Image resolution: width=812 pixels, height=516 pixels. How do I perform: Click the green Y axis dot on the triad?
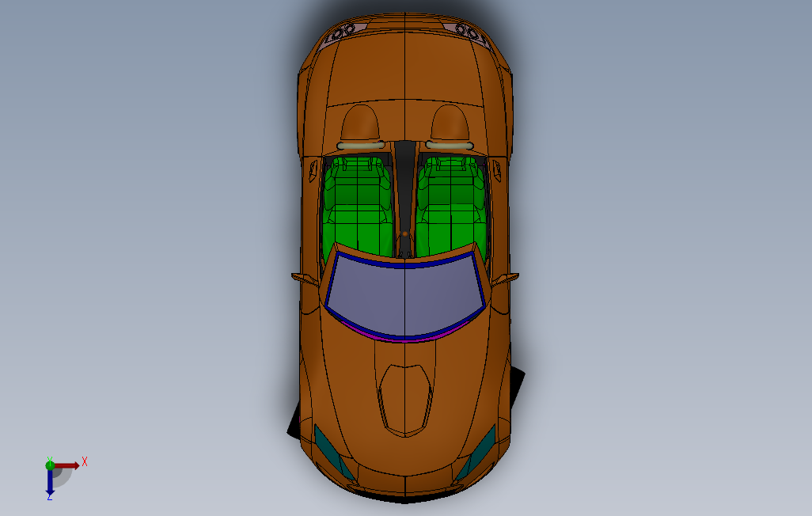point(50,465)
